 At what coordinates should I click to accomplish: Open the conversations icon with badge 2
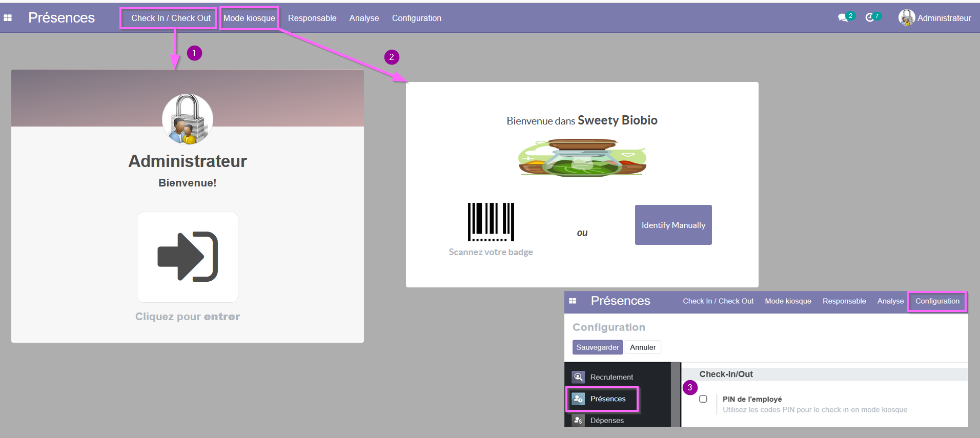point(846,17)
